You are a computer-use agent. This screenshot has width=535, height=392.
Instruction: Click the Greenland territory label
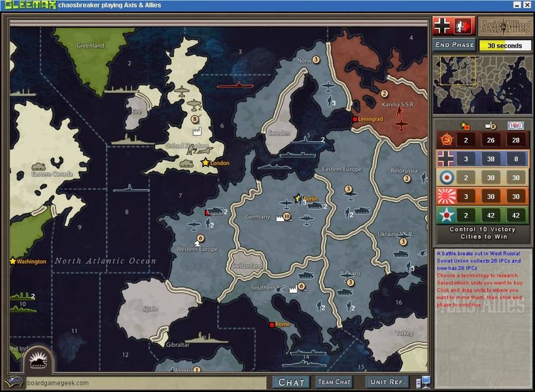tap(90, 45)
